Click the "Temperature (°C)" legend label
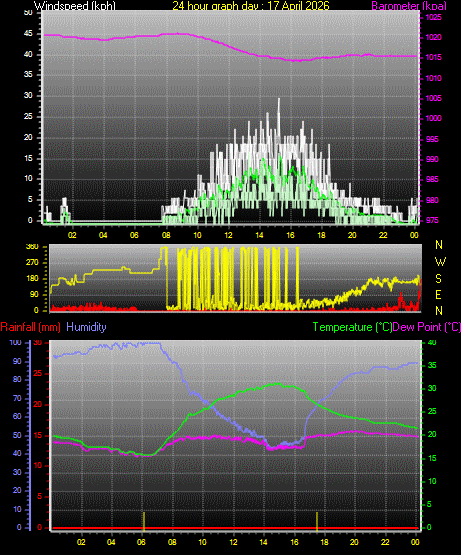The width and height of the screenshot is (461, 555). click(x=352, y=327)
